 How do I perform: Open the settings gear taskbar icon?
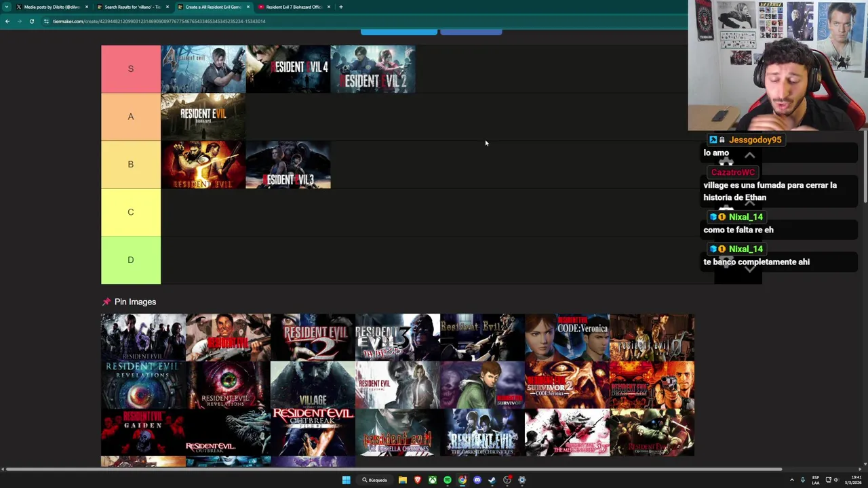pos(522,480)
